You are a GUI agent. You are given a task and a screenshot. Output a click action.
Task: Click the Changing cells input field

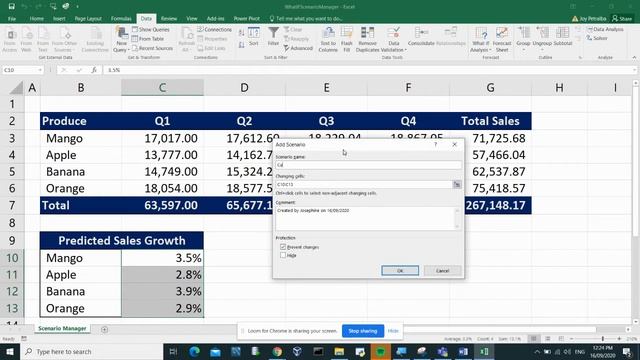(364, 184)
